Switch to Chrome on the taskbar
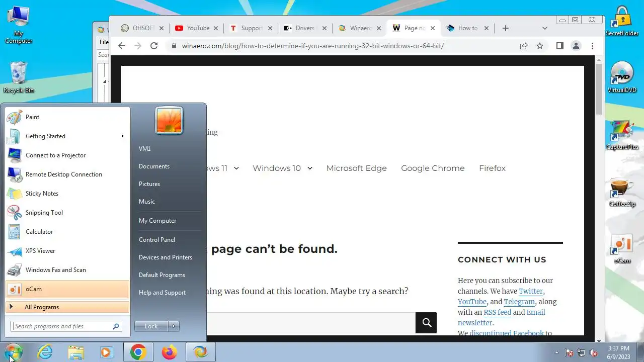 pyautogui.click(x=138, y=352)
